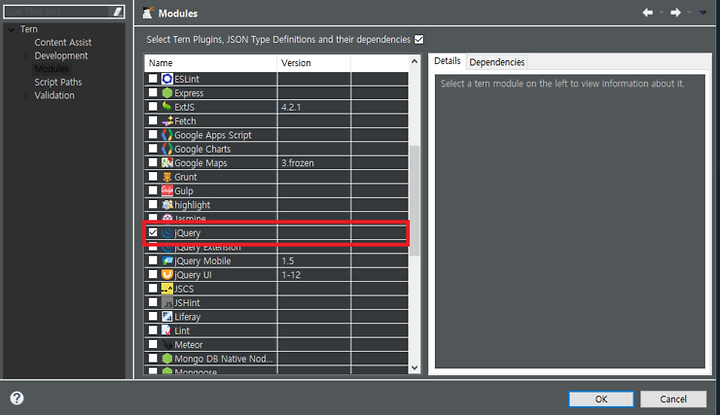Select the Validation tree item
The width and height of the screenshot is (720, 415).
tap(54, 95)
